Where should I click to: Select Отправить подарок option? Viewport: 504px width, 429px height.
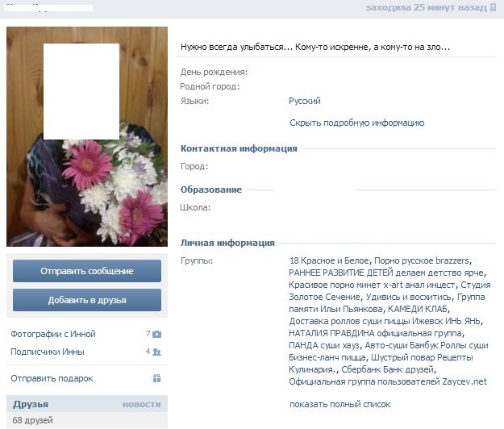coord(52,378)
